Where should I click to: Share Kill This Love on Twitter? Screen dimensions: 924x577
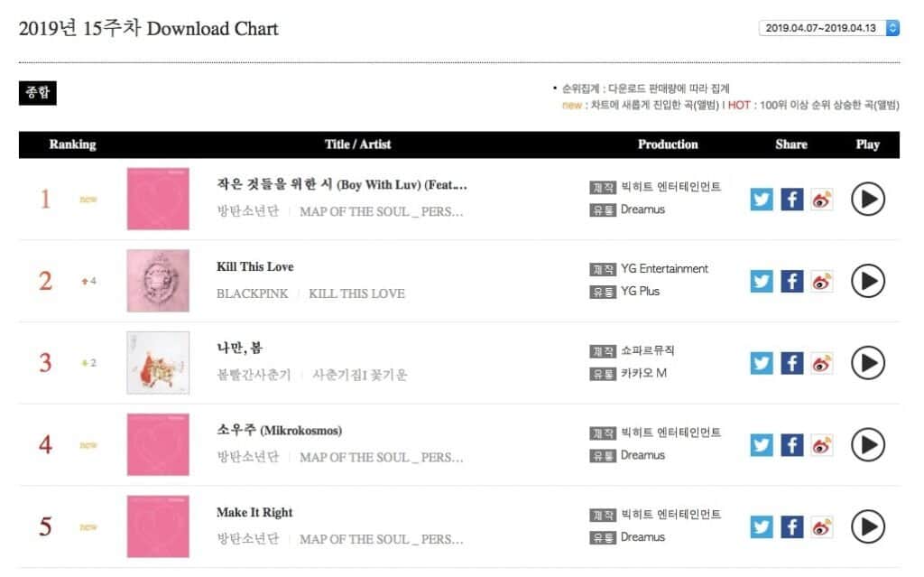[x=762, y=281]
